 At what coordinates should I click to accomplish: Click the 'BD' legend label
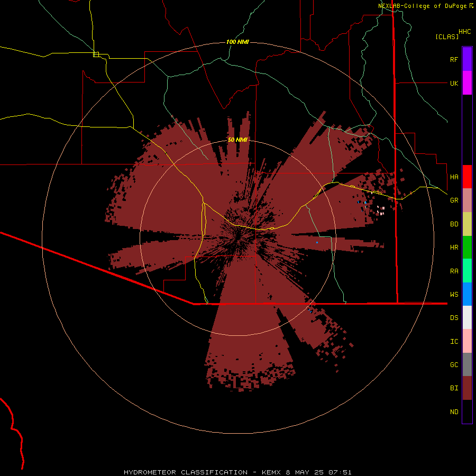click(454, 224)
